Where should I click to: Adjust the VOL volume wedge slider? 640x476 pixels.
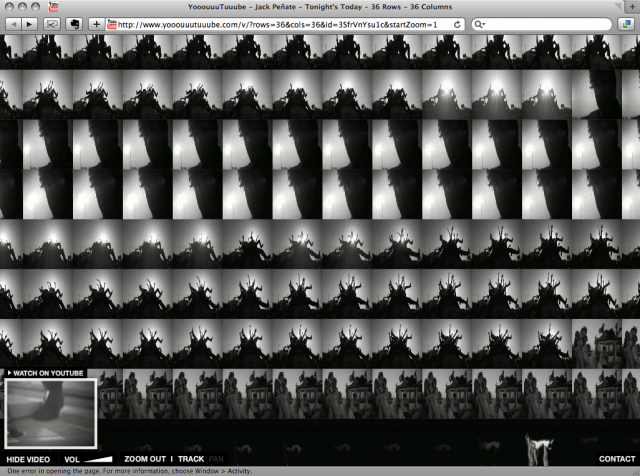[x=98, y=459]
